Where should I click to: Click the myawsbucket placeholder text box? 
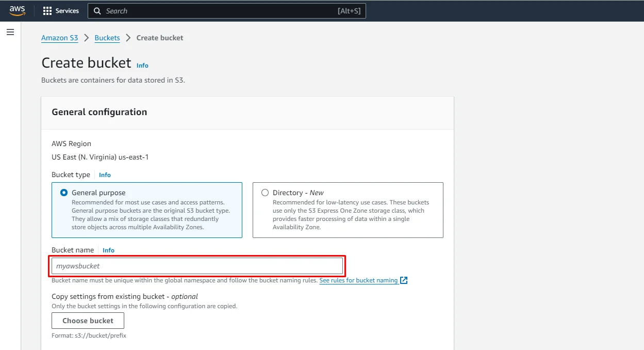click(x=197, y=265)
